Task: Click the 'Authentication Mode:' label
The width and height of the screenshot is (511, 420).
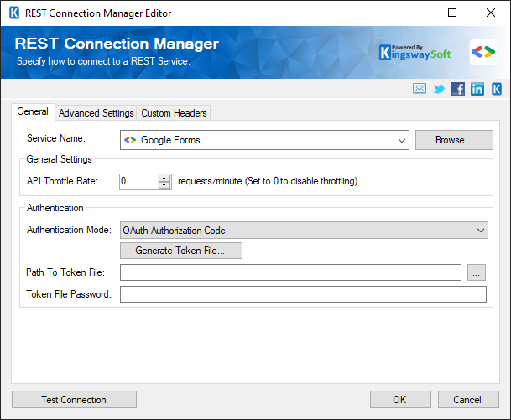Action: coord(69,230)
